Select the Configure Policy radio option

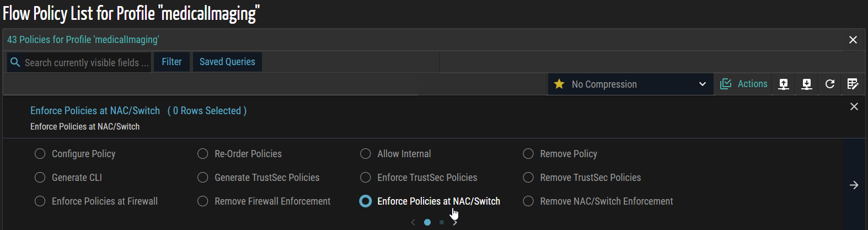(40, 154)
